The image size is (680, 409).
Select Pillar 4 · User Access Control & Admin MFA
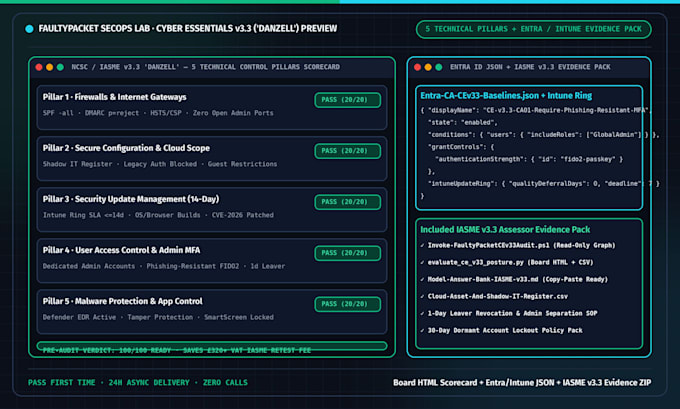point(121,250)
